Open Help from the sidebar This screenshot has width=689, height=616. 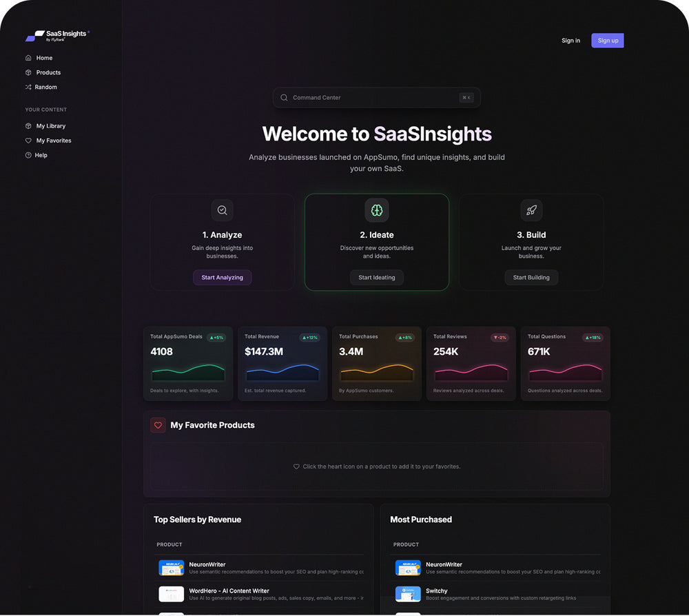41,155
